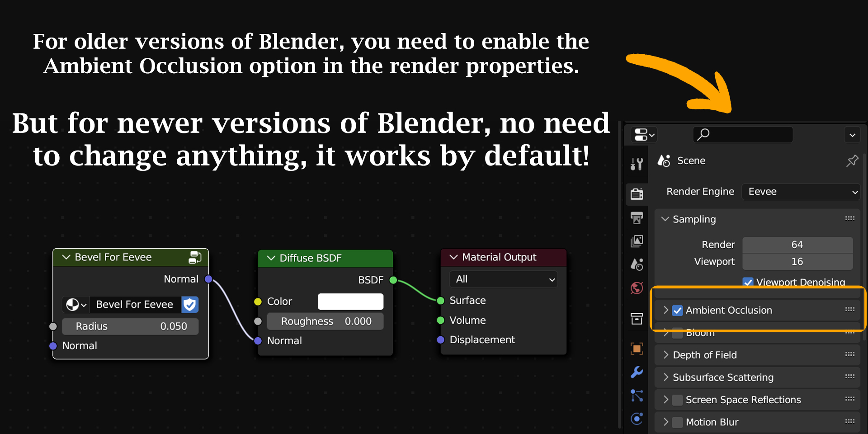The height and width of the screenshot is (434, 868).
Task: Open the properties options dropdown arrow
Action: [x=852, y=135]
